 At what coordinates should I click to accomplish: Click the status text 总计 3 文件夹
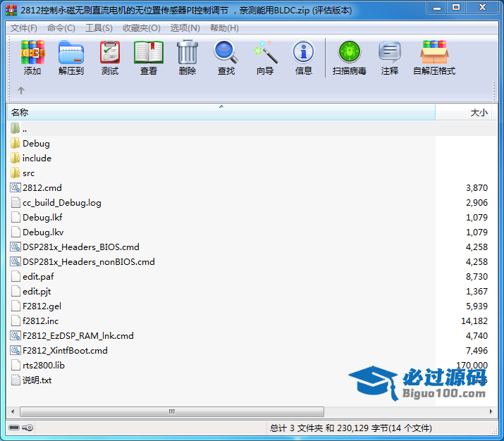click(x=296, y=428)
